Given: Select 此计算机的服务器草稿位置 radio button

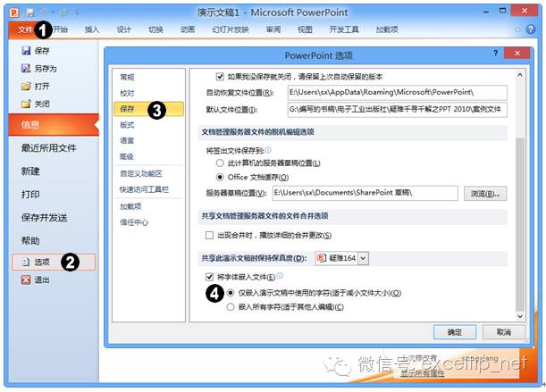Looking at the screenshot, I should click(220, 163).
